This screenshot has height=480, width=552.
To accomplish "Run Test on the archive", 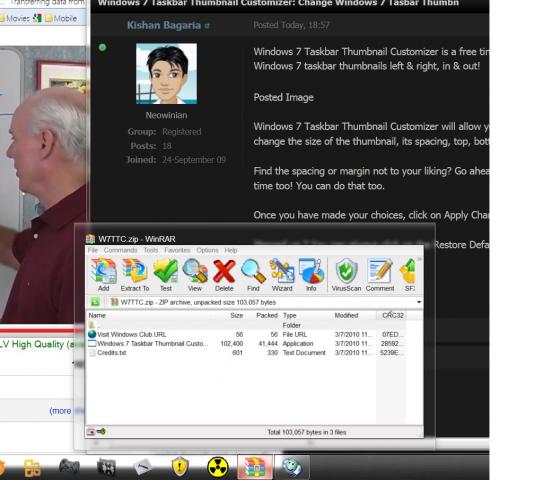I will [x=166, y=275].
